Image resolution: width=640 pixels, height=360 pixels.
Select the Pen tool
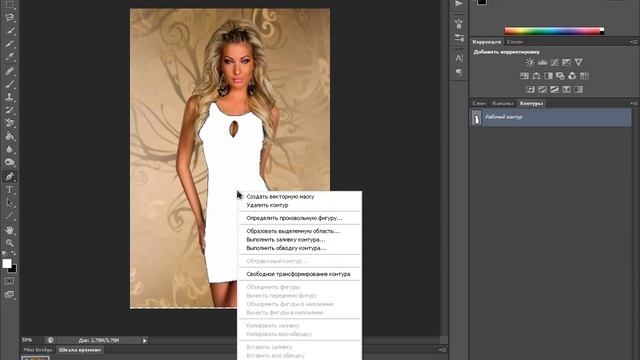pyautogui.click(x=9, y=177)
